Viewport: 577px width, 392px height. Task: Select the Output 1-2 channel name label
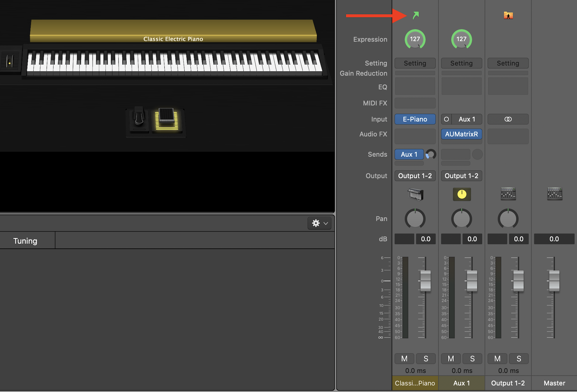coord(508,383)
